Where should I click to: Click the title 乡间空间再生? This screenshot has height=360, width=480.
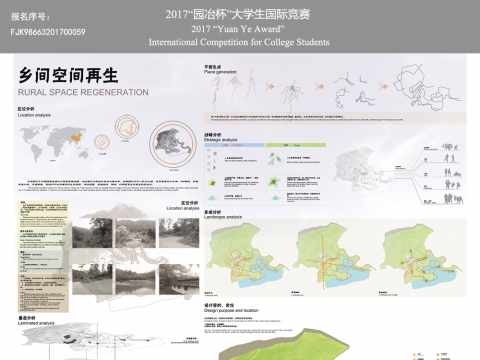pyautogui.click(x=68, y=75)
